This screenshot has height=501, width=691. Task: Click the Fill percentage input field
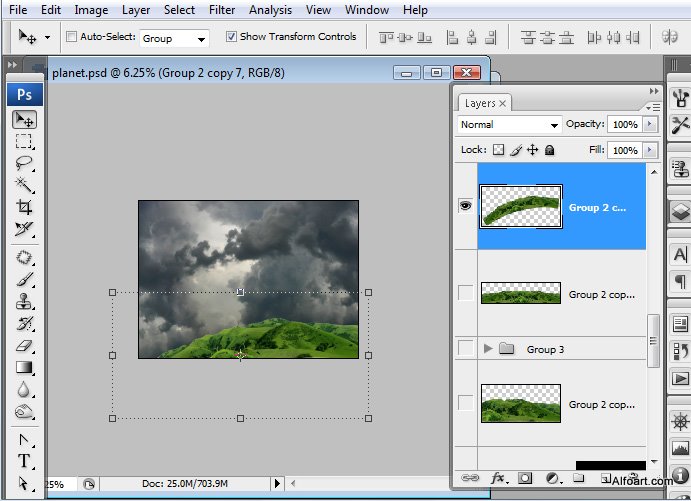coord(624,150)
